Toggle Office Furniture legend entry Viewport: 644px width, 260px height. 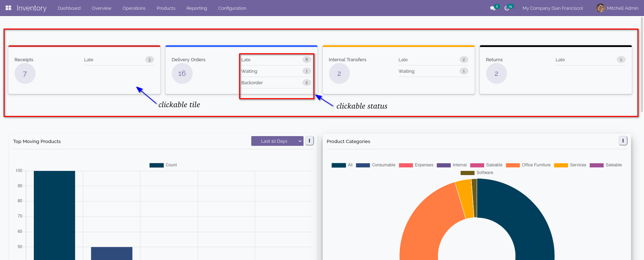point(528,165)
